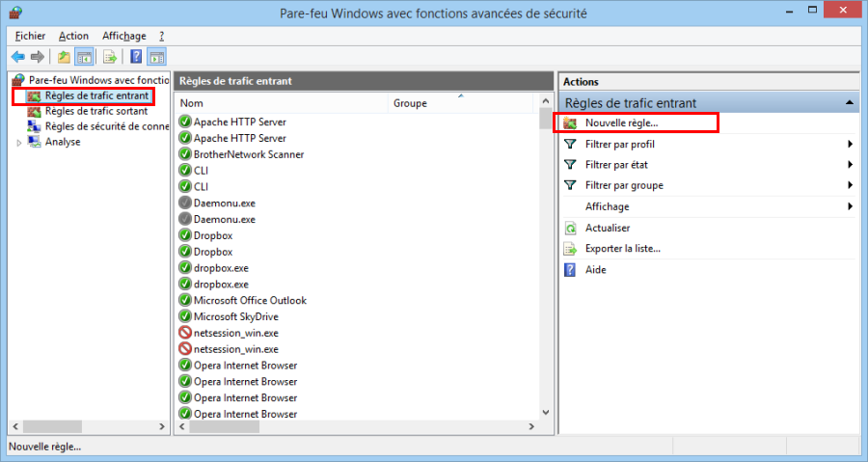Open Affichage submenu arrow in Actions
The width and height of the screenshot is (868, 462).
coord(850,206)
